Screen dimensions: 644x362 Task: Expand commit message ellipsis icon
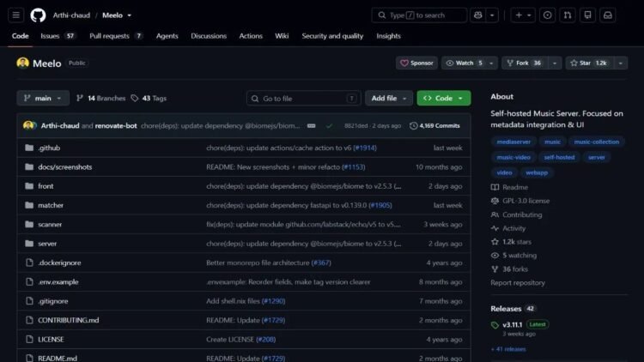pyautogui.click(x=312, y=125)
